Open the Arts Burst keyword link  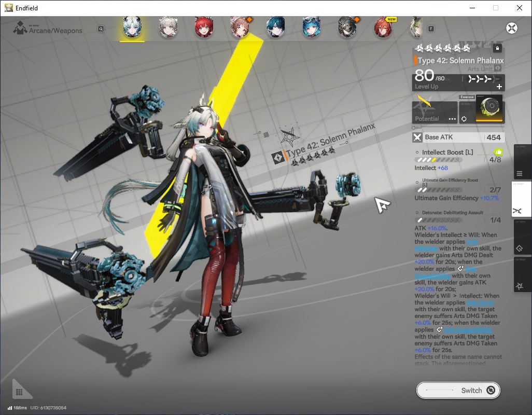click(480, 302)
